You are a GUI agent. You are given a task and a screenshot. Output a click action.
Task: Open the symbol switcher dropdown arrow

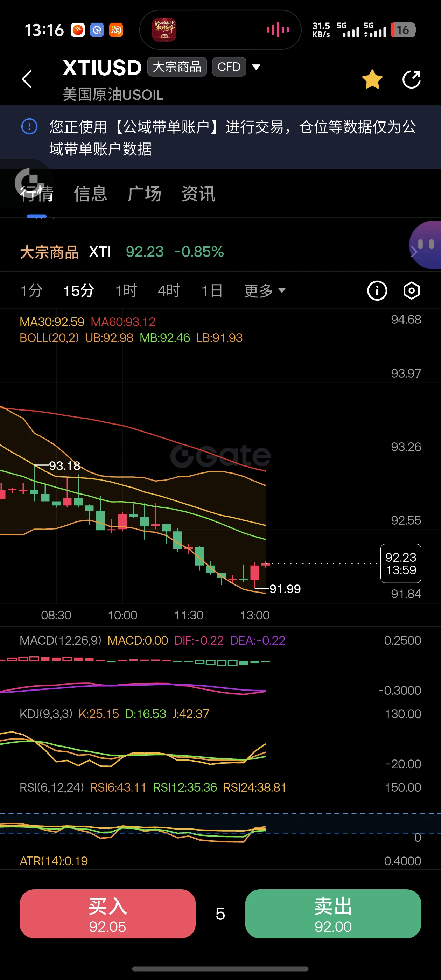257,67
